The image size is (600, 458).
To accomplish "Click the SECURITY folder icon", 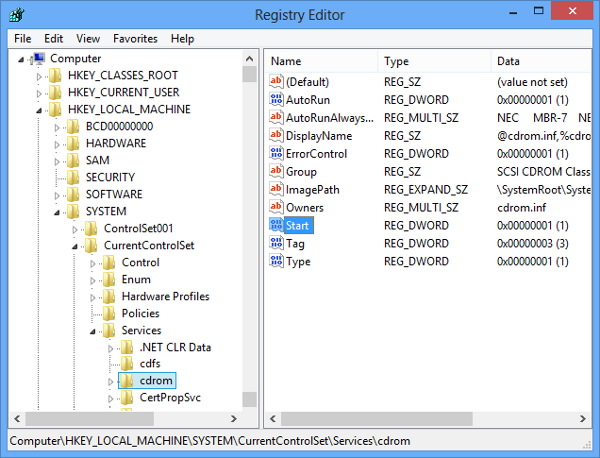I will point(73,177).
